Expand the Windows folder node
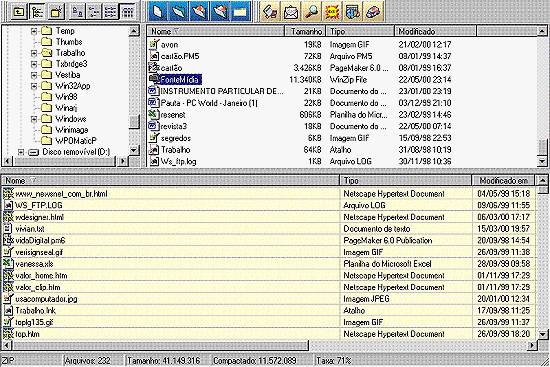 pyautogui.click(x=34, y=119)
